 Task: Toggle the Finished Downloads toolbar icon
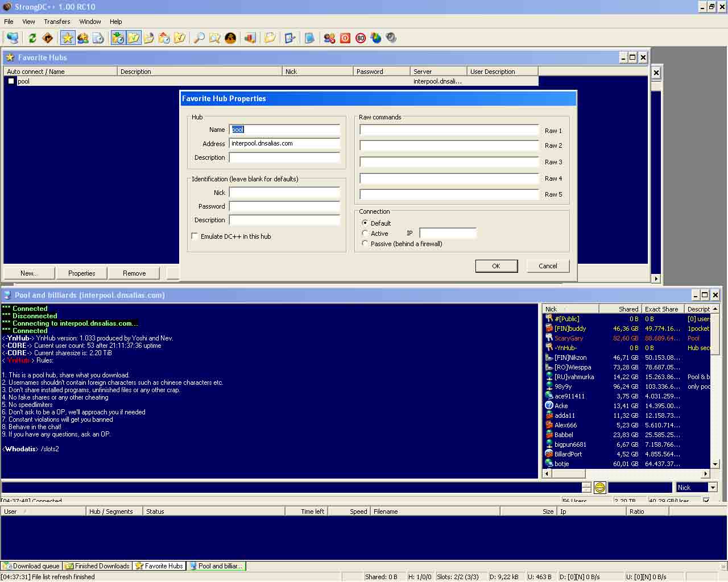pyautogui.click(x=134, y=38)
